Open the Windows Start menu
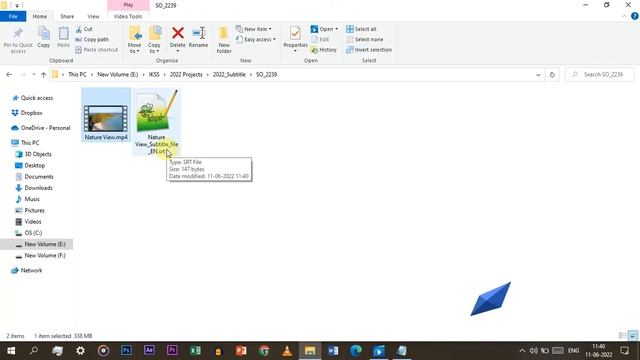This screenshot has width=640, height=360. [x=11, y=351]
